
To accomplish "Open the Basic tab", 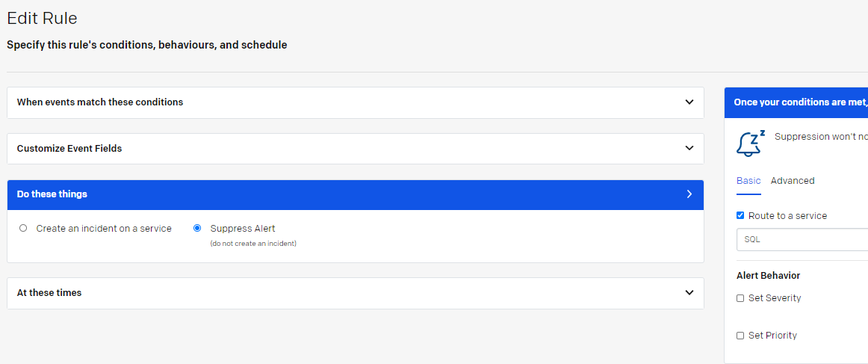I will (748, 181).
